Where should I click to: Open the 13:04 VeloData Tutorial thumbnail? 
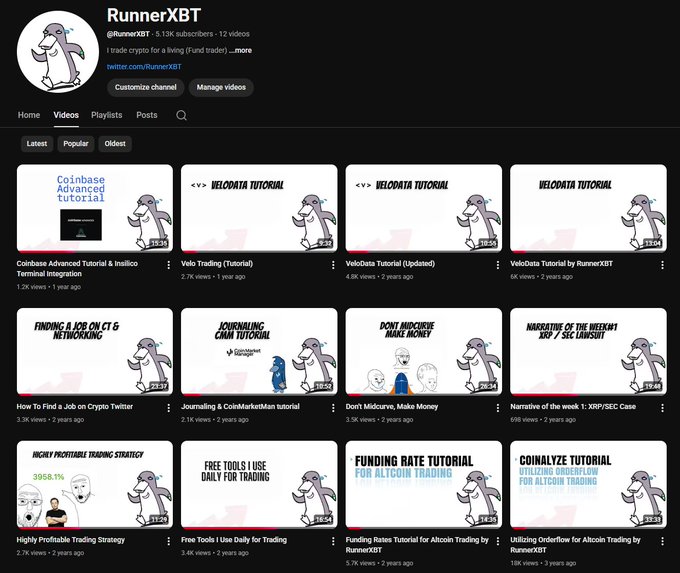(x=588, y=208)
